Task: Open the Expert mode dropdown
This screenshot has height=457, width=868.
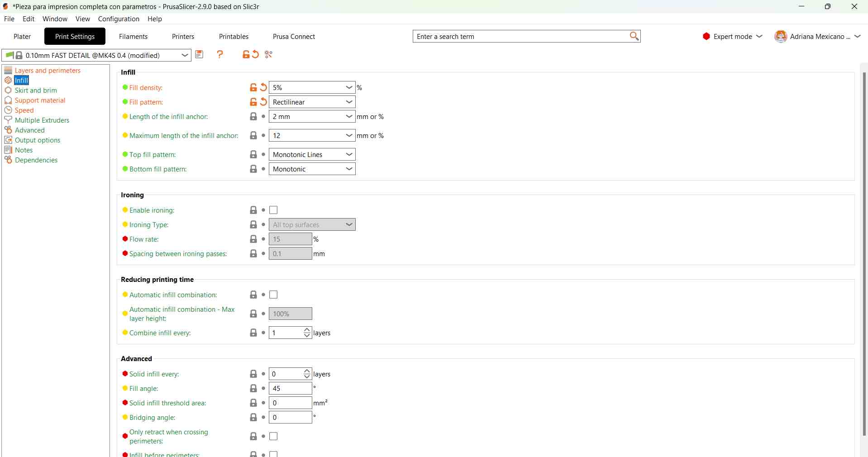Action: click(x=733, y=37)
